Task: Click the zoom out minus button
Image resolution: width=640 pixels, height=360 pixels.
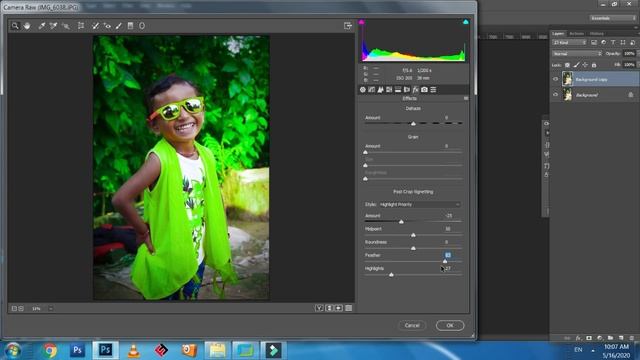Action: (x=14, y=309)
